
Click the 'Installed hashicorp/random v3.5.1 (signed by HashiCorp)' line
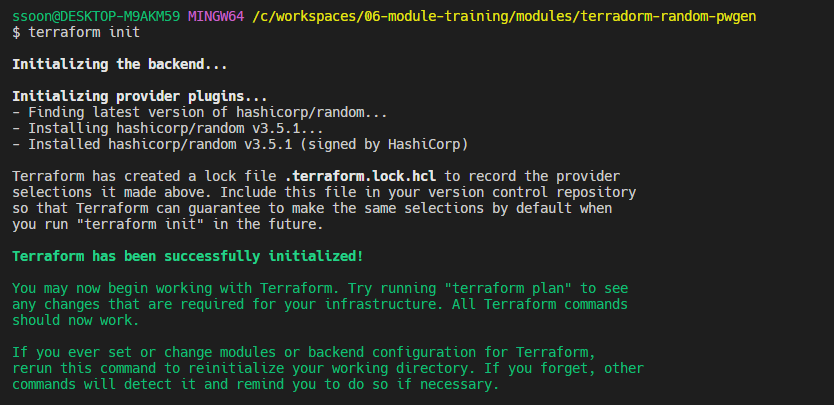pyautogui.click(x=240, y=144)
